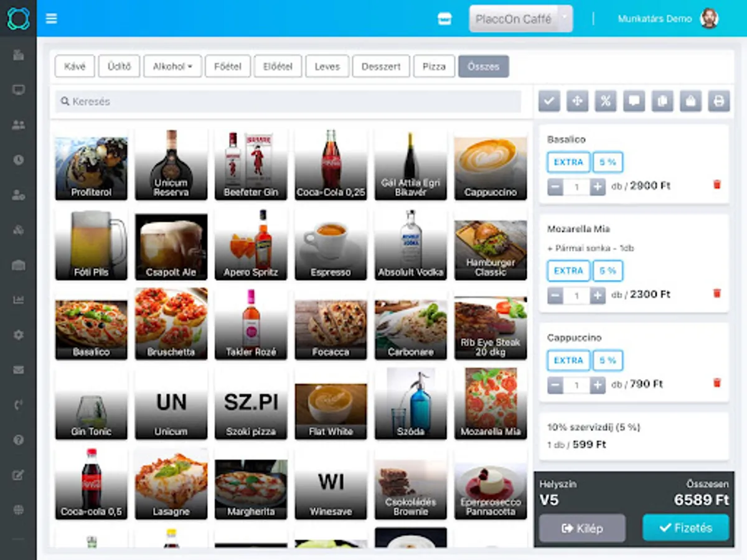Expand the Alkohol category dropdown
The image size is (747, 560).
(x=172, y=66)
